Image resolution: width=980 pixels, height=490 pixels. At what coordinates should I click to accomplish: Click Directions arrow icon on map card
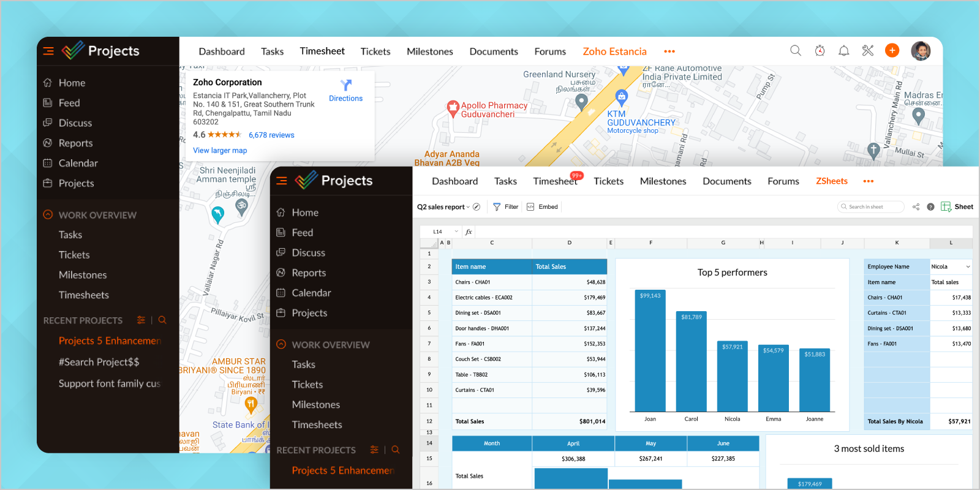pos(346,85)
